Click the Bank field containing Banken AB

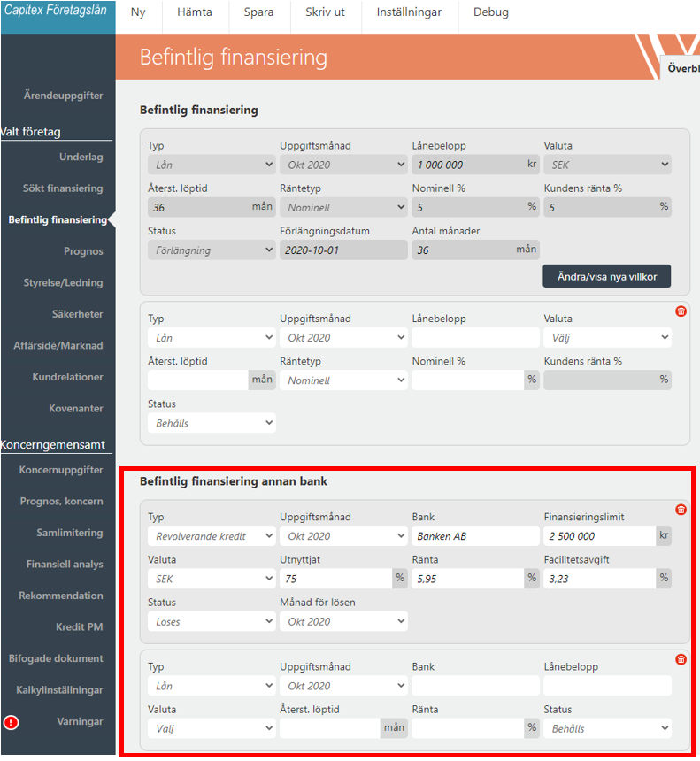(x=475, y=536)
